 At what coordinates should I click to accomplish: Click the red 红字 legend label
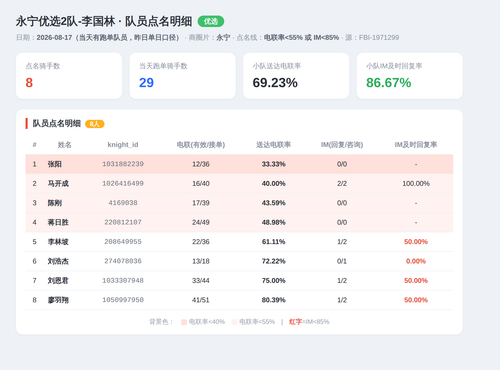[x=295, y=322]
